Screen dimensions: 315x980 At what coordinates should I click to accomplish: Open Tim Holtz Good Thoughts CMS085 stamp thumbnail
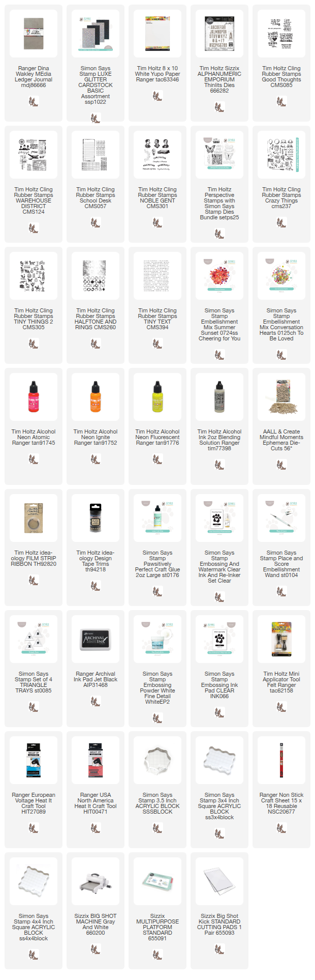click(281, 34)
